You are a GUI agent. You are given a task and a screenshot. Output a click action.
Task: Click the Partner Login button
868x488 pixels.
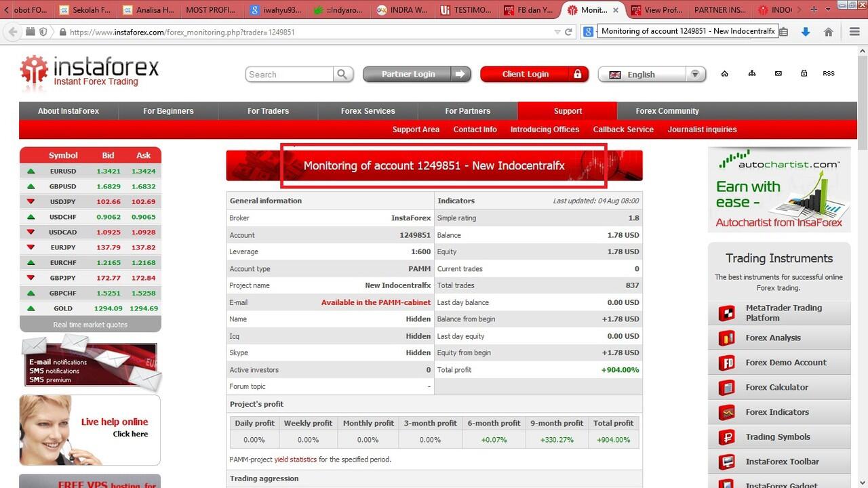417,74
